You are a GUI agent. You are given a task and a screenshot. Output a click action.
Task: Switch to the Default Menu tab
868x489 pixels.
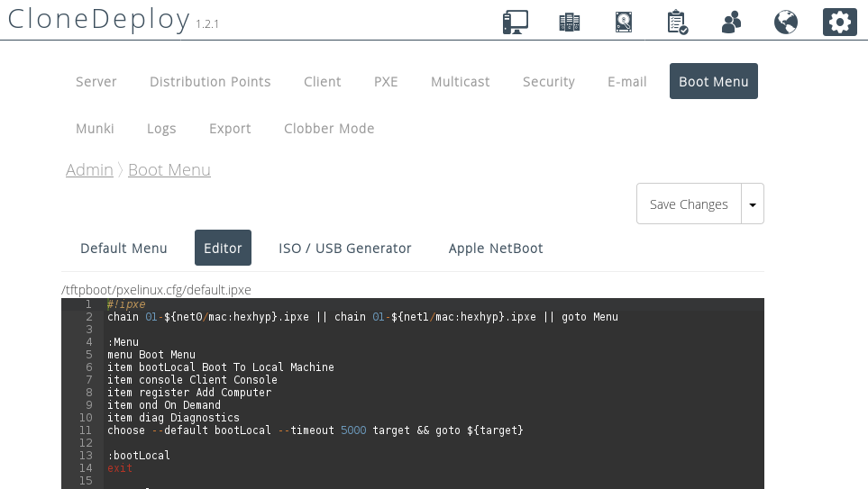(123, 249)
